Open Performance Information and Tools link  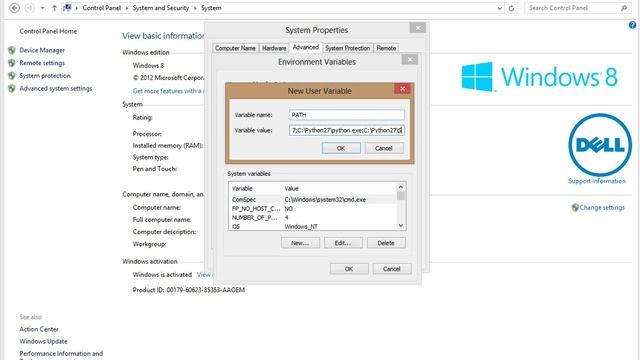[x=61, y=355]
